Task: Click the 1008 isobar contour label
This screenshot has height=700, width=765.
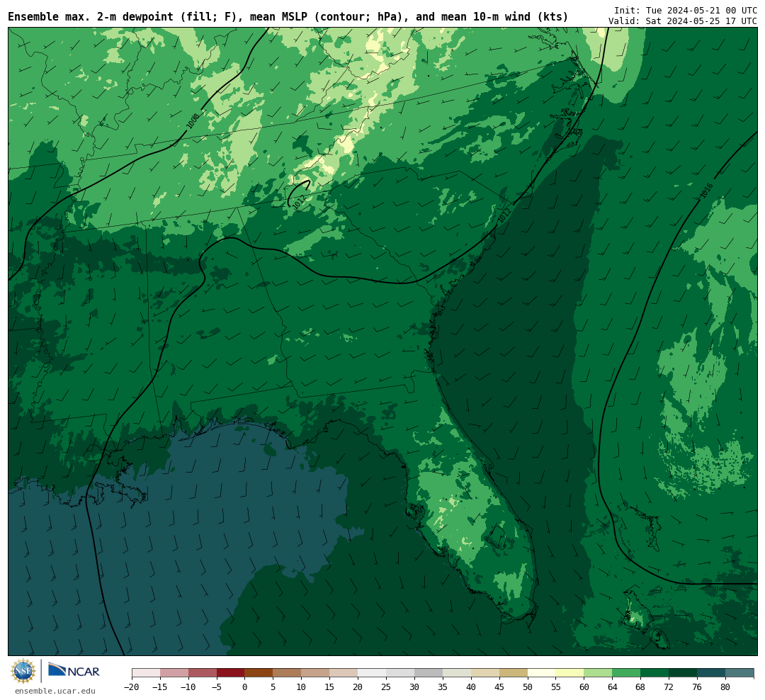Action: tap(193, 120)
